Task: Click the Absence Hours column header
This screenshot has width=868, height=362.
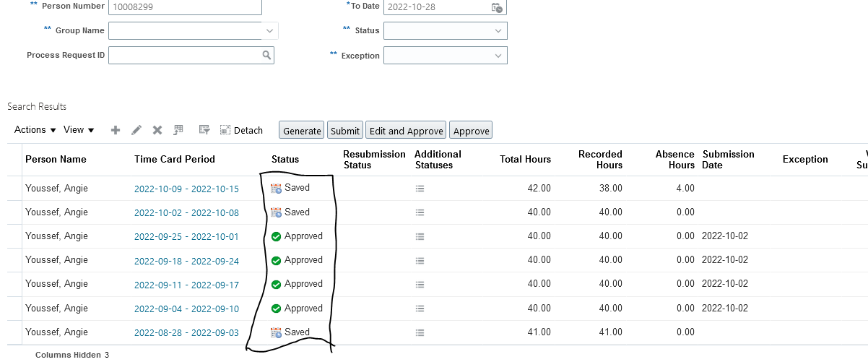Action: point(674,159)
